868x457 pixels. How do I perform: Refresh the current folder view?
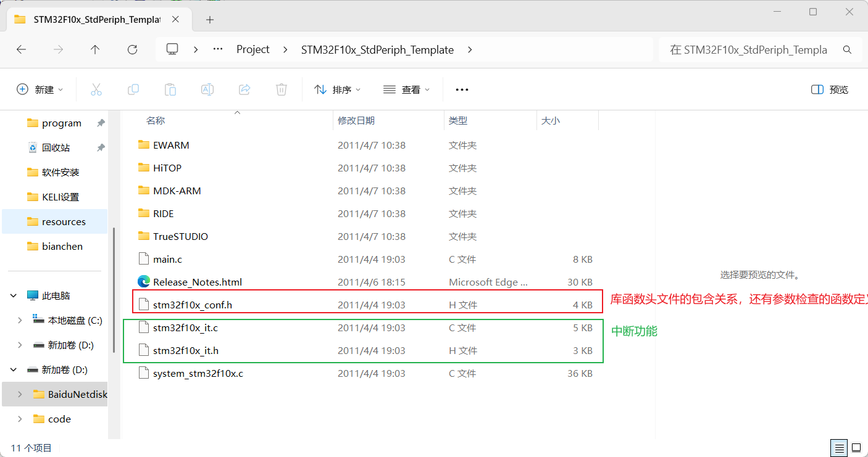132,49
